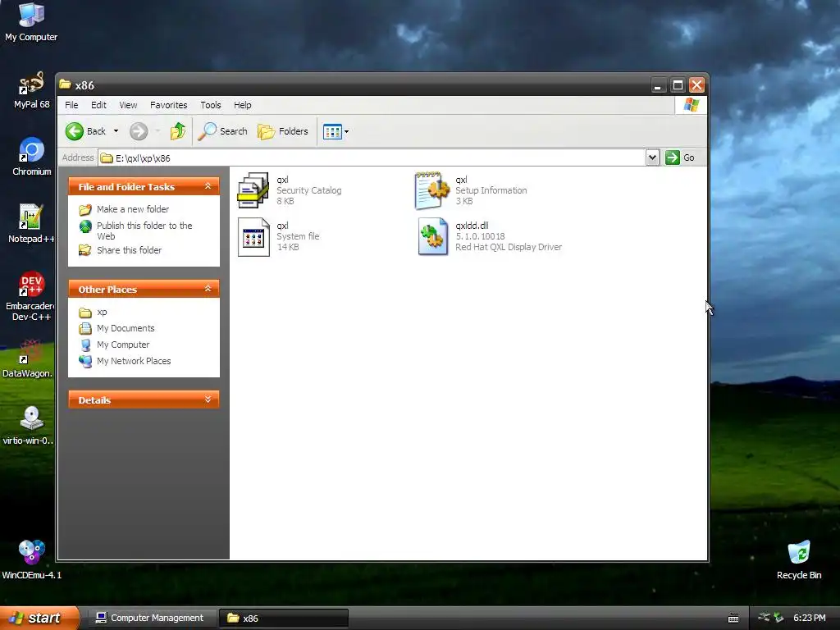Open My Documents from Other Places

[x=126, y=328]
